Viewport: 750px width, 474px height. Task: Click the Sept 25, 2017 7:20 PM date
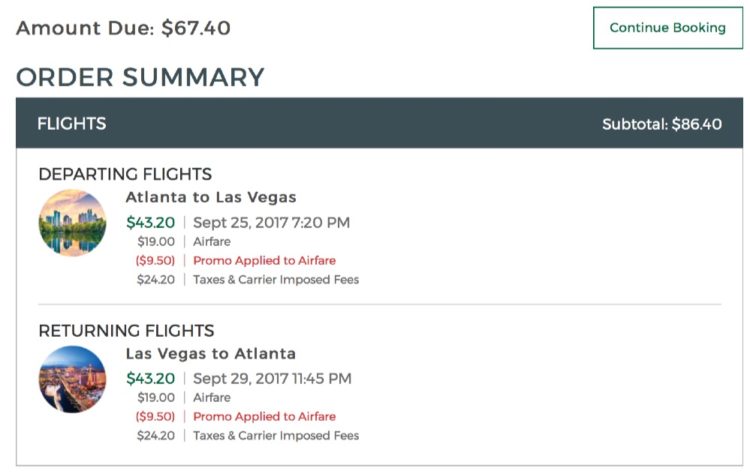(x=271, y=222)
